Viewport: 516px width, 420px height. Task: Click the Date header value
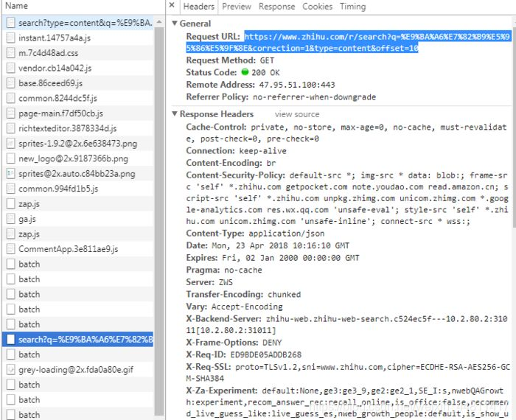coord(280,245)
